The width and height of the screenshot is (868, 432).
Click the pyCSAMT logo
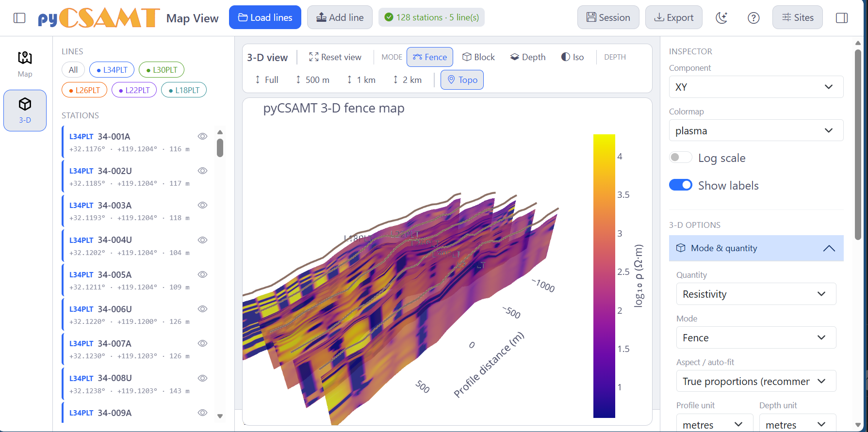(x=99, y=18)
